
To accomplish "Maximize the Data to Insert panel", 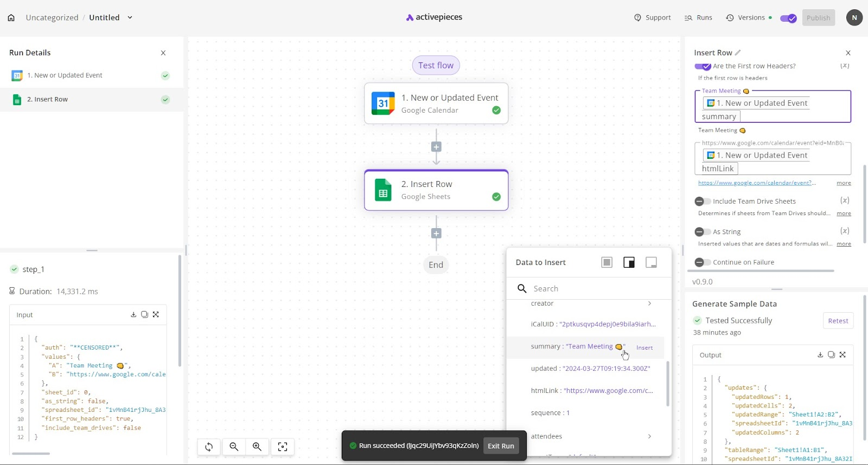I will (x=607, y=262).
